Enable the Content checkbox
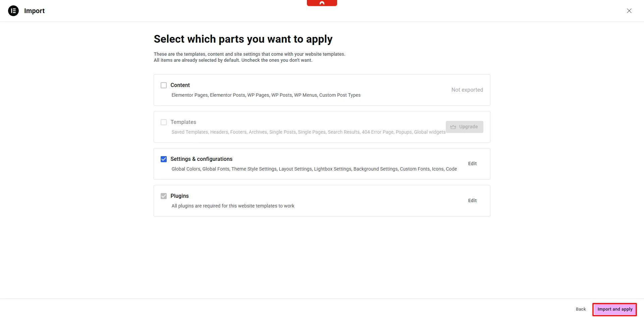The height and width of the screenshot is (320, 644). (x=164, y=85)
